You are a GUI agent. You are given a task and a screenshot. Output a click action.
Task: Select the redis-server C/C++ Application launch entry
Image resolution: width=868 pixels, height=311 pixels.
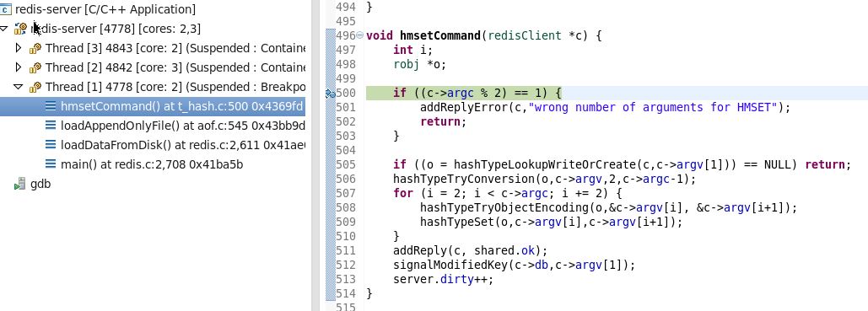tap(105, 9)
